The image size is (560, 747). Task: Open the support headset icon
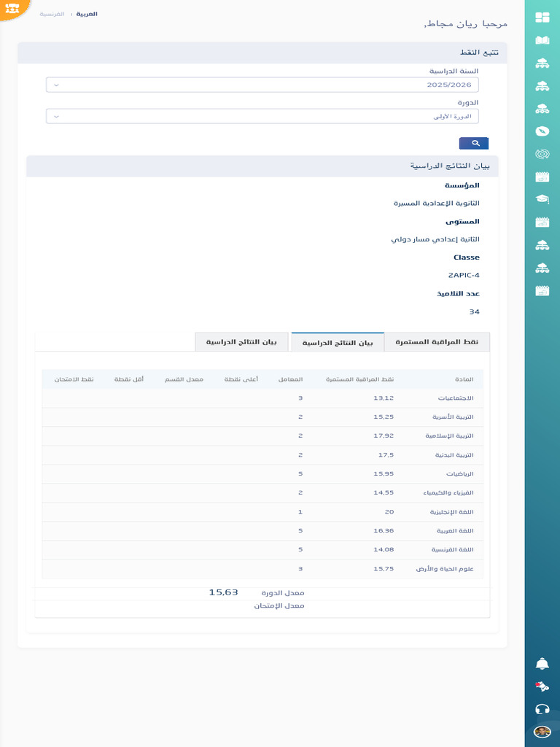coord(542,709)
